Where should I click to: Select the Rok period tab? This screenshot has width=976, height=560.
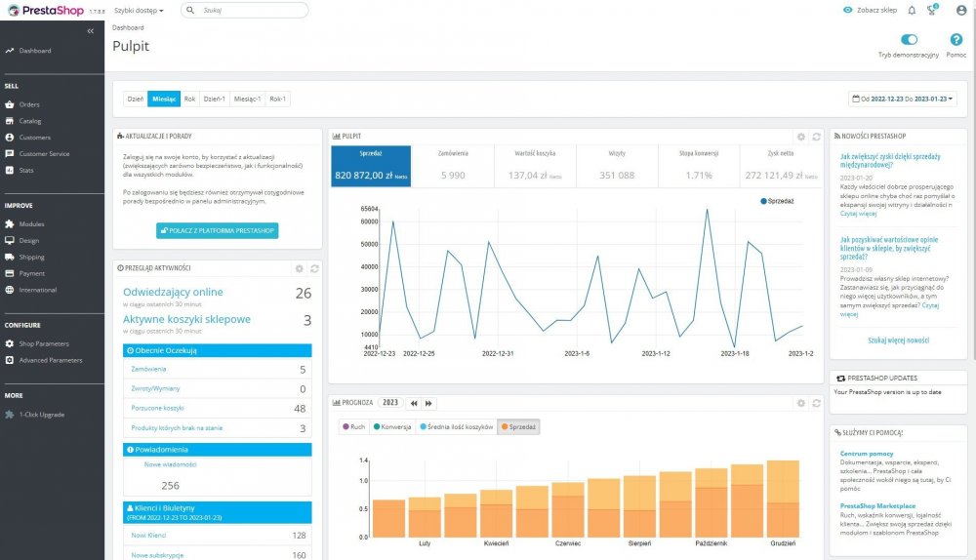point(189,99)
